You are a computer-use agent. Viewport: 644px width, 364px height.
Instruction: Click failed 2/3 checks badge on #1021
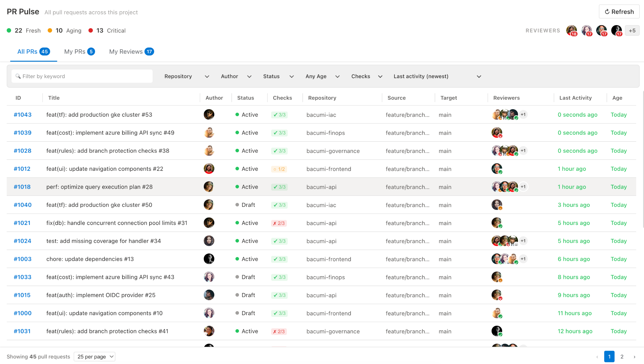(279, 223)
